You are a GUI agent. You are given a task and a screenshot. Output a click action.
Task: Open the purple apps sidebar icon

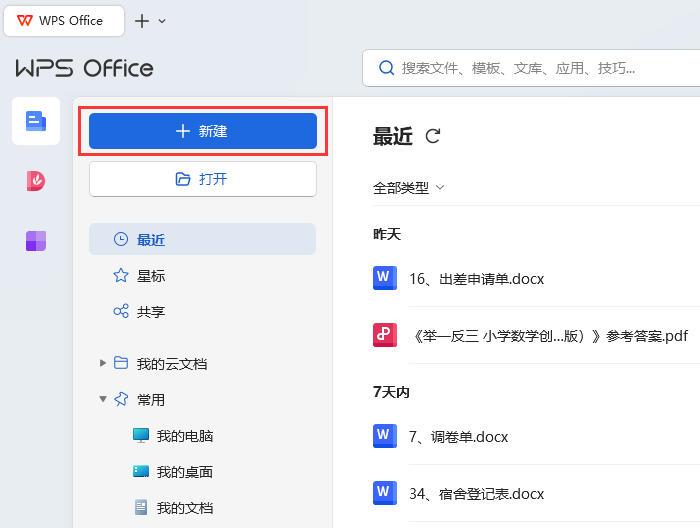tap(36, 241)
